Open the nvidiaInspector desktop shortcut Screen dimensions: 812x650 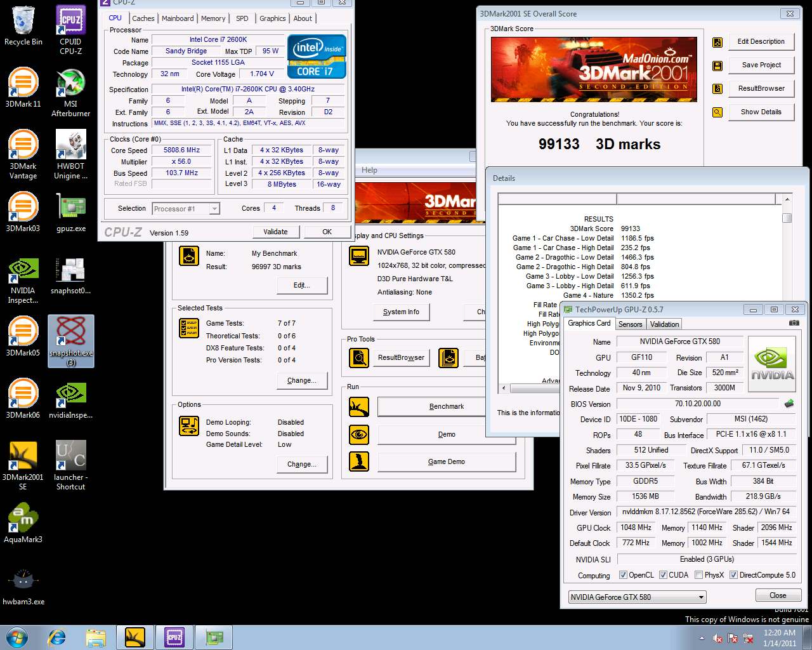click(x=70, y=399)
